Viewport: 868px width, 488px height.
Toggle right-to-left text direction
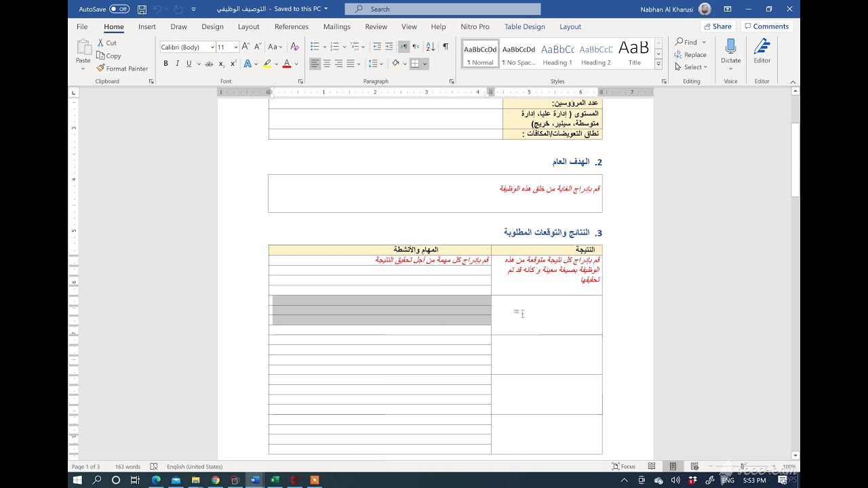point(416,47)
